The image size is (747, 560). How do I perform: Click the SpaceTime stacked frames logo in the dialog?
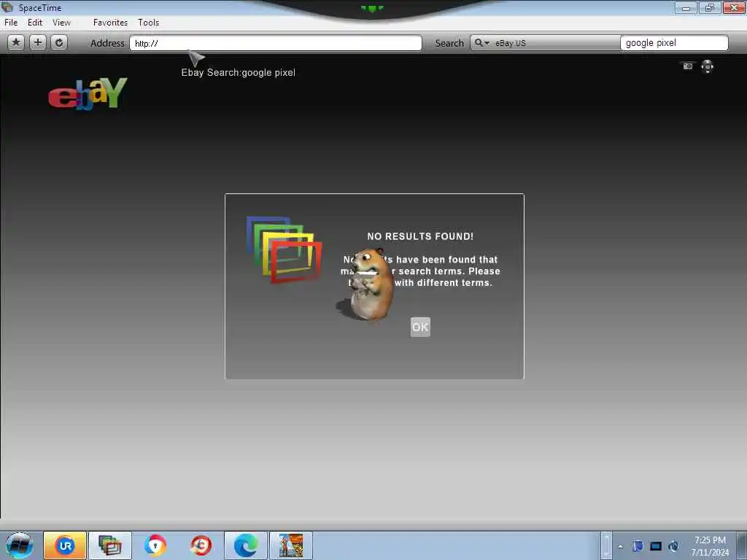tap(284, 249)
